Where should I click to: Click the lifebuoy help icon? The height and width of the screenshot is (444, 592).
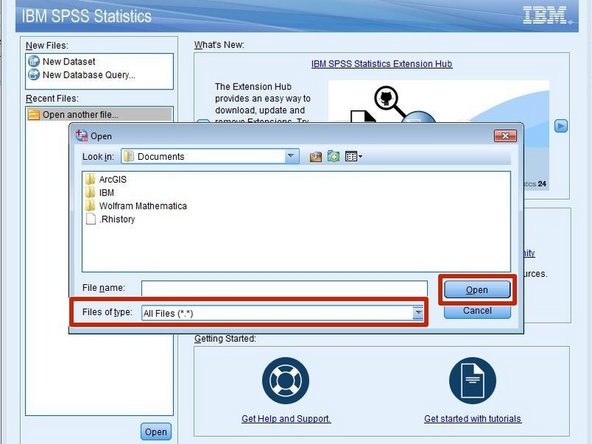(285, 381)
